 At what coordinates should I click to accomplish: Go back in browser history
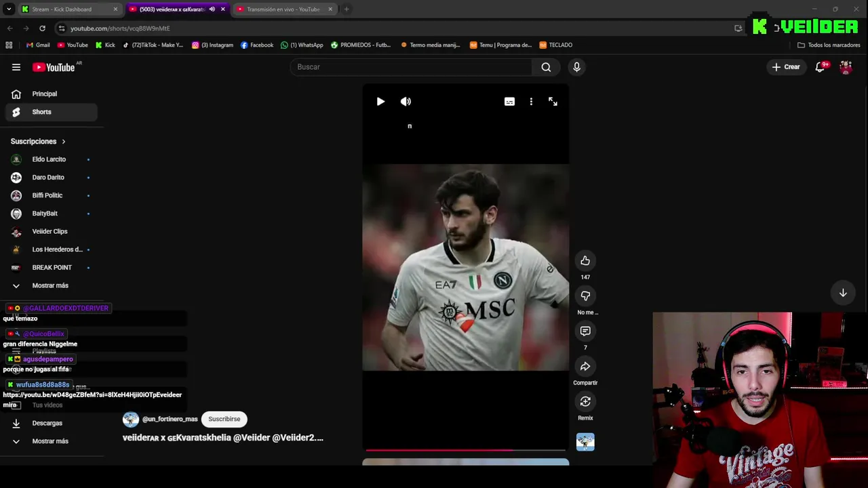[9, 28]
